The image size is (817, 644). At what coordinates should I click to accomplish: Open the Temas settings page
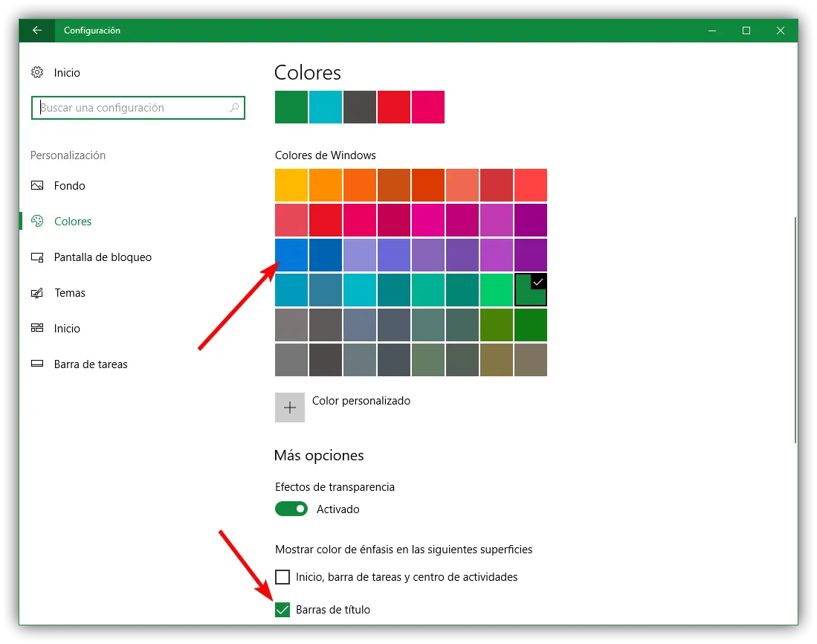70,293
